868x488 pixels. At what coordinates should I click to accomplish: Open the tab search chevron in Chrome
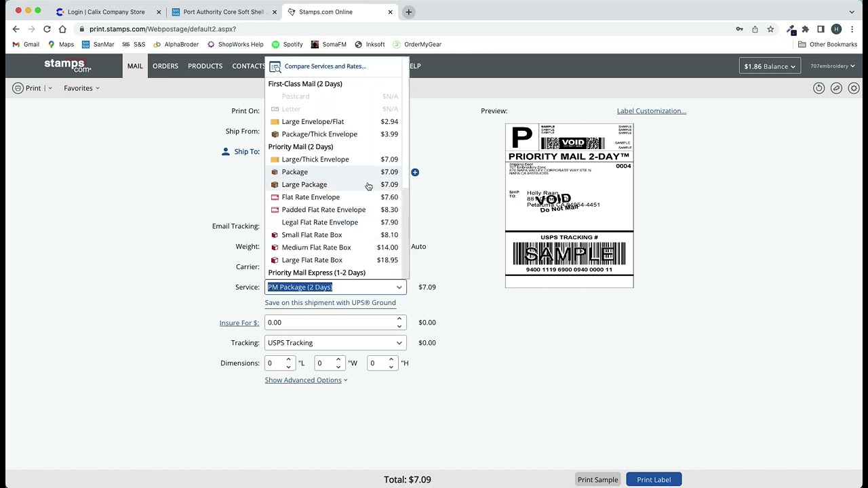pos(852,12)
